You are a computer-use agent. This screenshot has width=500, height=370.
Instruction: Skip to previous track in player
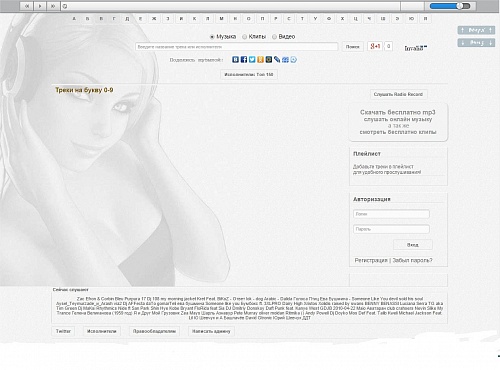click(27, 6)
